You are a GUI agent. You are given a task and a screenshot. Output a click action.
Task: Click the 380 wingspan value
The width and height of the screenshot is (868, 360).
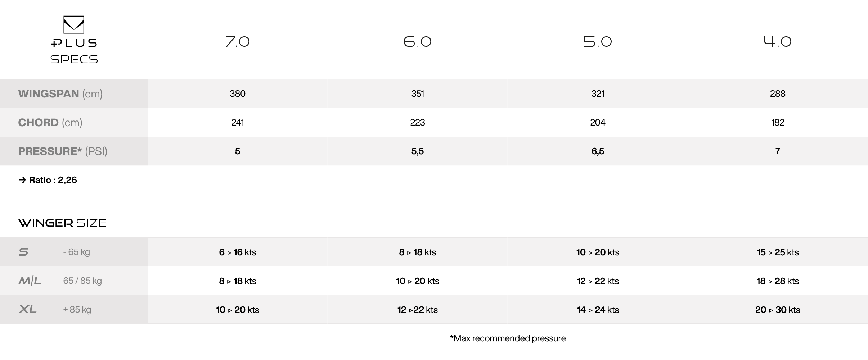tap(238, 94)
